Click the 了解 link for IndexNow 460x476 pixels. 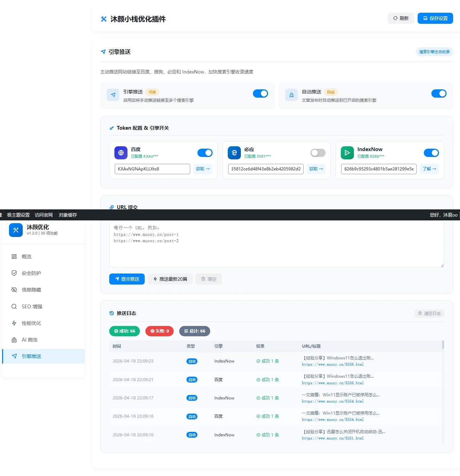coord(429,169)
